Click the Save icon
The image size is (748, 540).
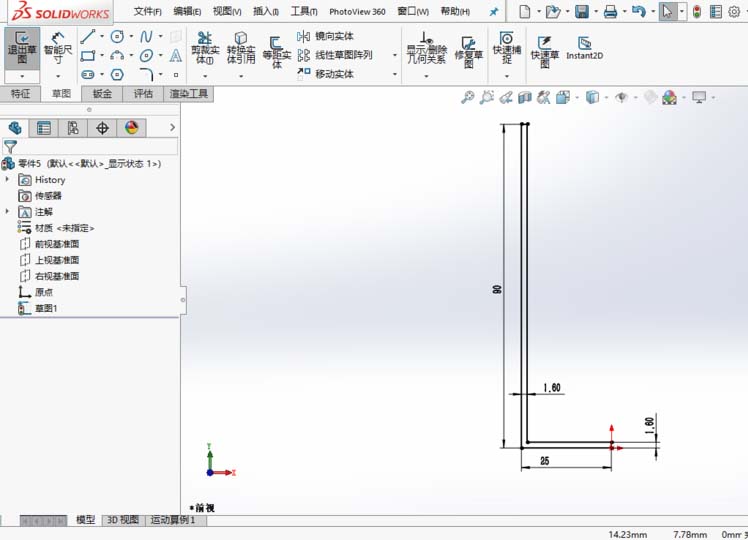tap(582, 11)
